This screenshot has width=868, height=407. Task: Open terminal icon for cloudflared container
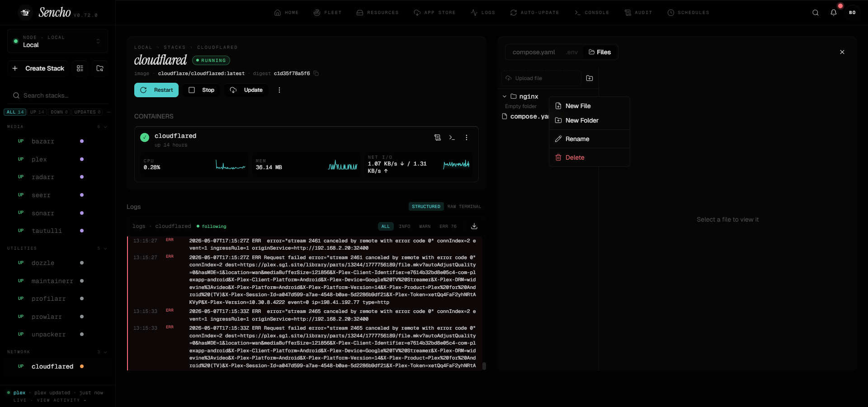point(452,137)
